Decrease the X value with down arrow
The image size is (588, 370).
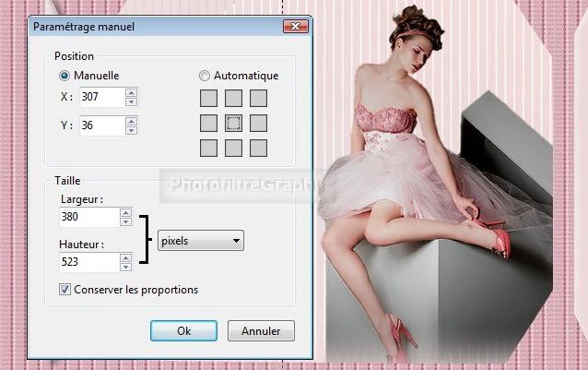(x=131, y=101)
